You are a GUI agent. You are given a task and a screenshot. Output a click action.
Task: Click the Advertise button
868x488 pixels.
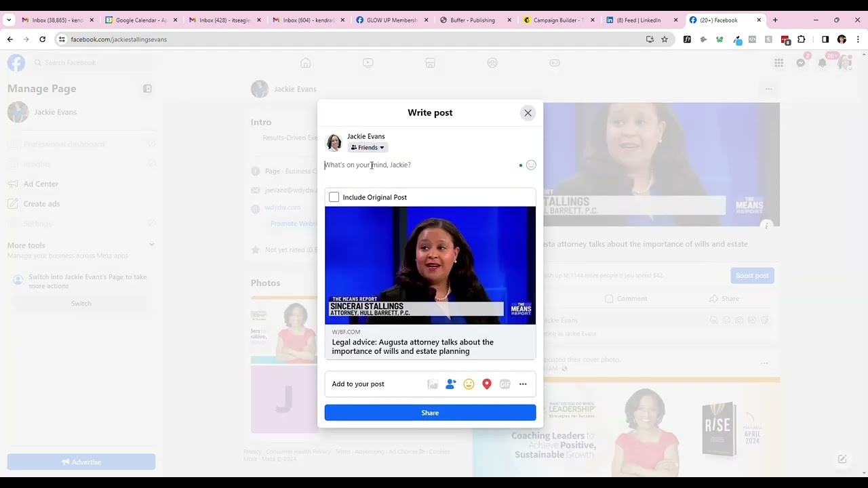click(x=81, y=462)
